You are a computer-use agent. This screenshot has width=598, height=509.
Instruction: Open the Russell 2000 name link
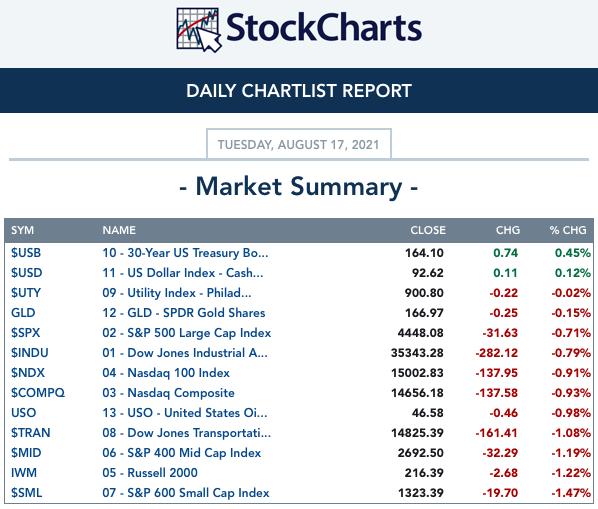[x=150, y=473]
